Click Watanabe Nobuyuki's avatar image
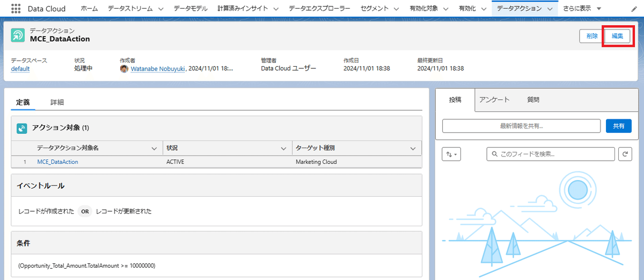 pos(125,69)
